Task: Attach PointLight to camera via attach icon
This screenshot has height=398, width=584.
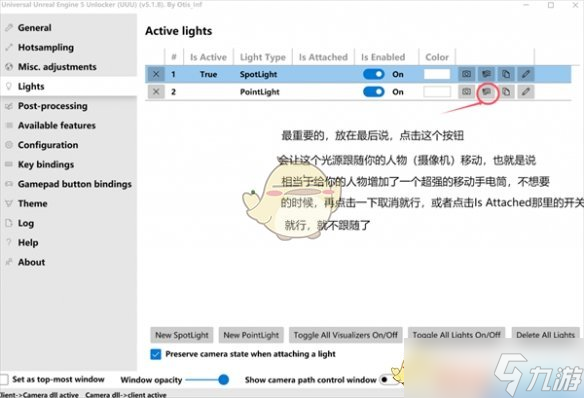Action: tap(486, 92)
